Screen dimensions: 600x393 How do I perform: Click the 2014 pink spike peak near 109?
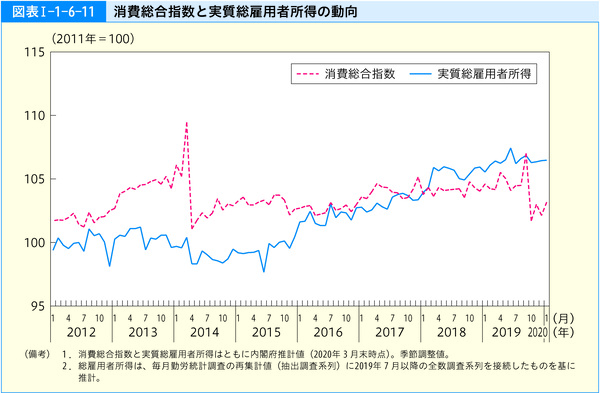point(186,122)
